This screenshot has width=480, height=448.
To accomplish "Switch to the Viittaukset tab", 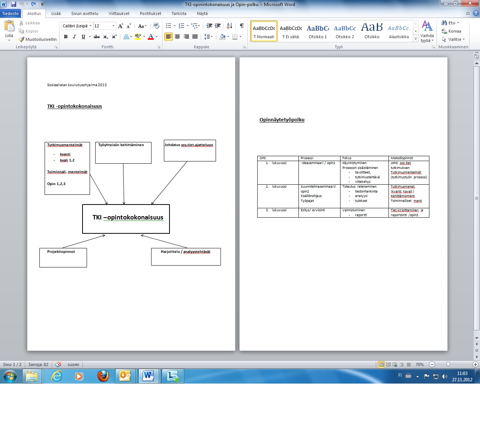I will [x=119, y=13].
